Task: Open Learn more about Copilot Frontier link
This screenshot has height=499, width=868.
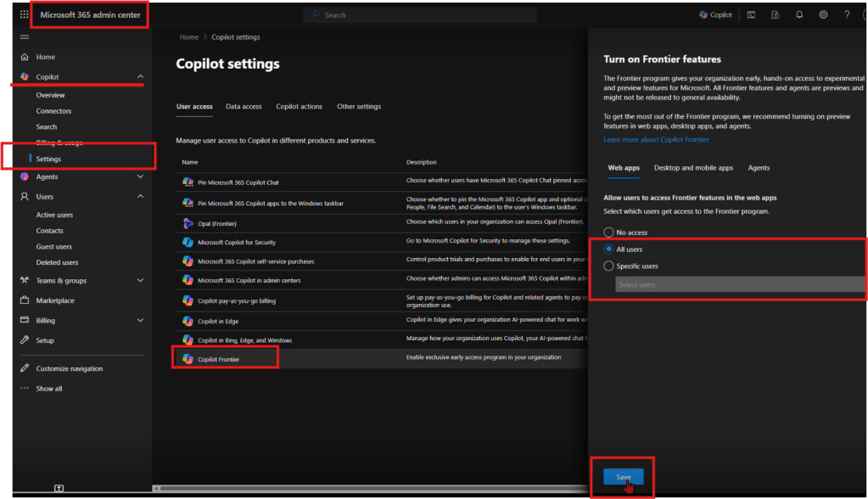Action: (656, 139)
